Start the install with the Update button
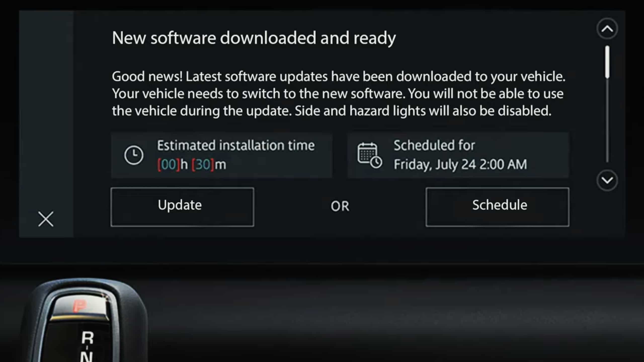This screenshot has height=362, width=644. (182, 207)
